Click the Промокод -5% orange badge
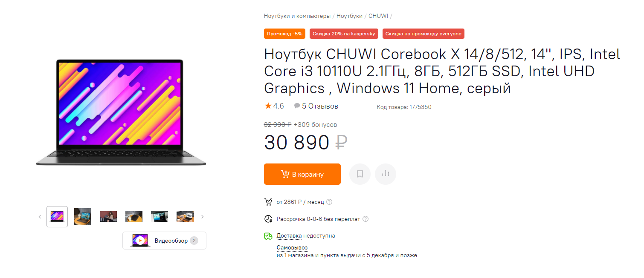This screenshot has height=278, width=644. coord(284,34)
